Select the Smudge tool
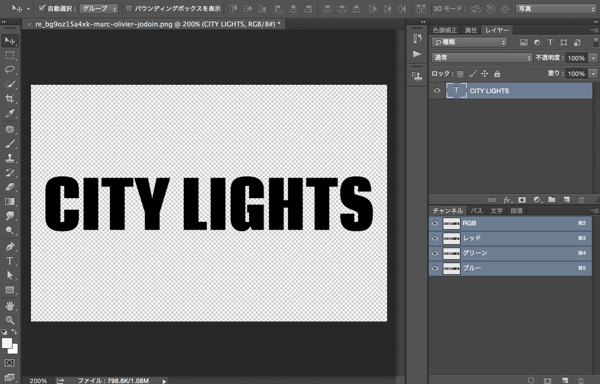Viewport: 600px width, 384px height. click(10, 216)
